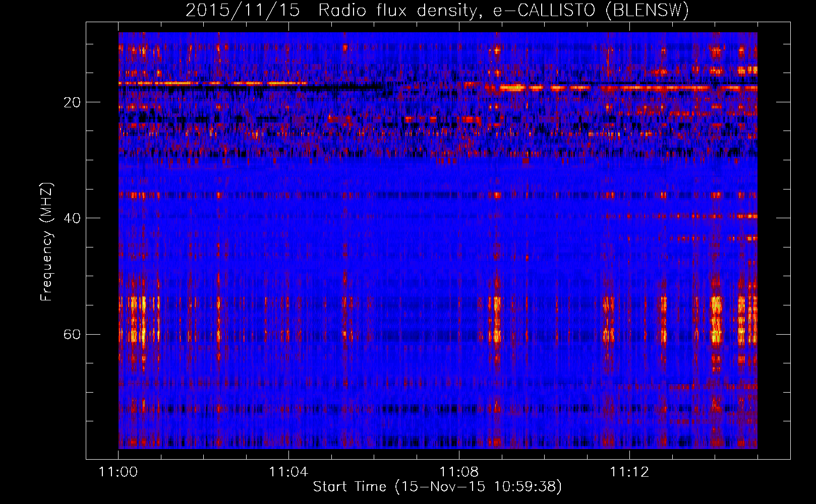
Task: Click the 'Start Time (15-Nov-15 10:59:38)' label
Action: point(437,487)
